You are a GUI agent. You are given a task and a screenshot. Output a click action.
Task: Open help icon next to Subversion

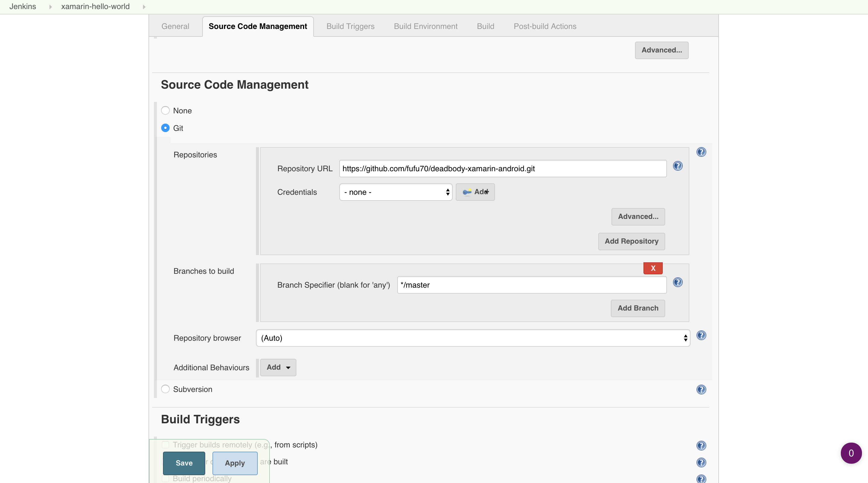point(701,390)
